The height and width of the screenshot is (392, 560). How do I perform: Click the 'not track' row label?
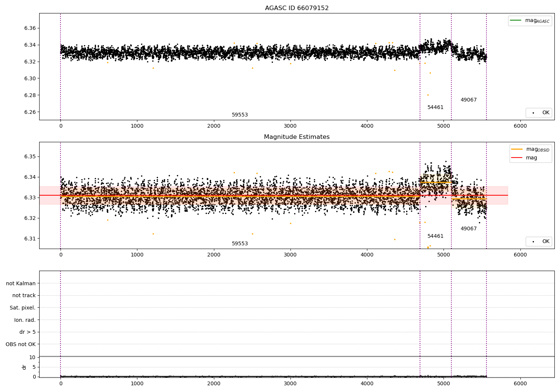pos(24,295)
